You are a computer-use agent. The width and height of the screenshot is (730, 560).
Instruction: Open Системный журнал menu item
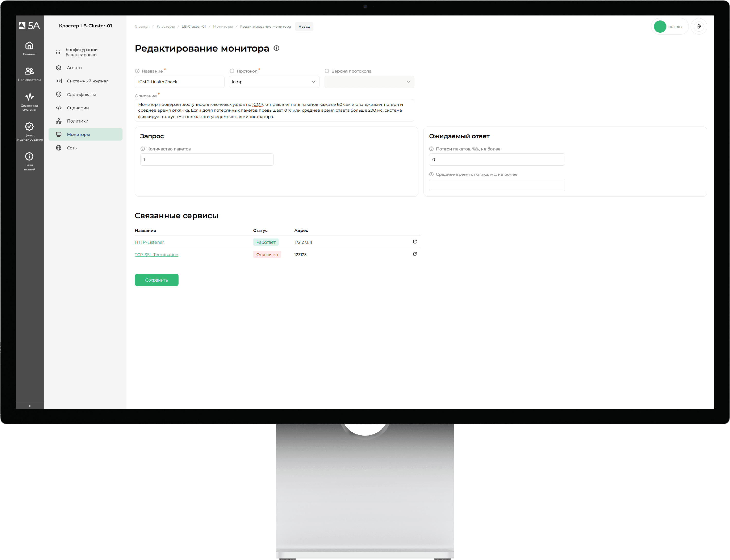tap(87, 81)
